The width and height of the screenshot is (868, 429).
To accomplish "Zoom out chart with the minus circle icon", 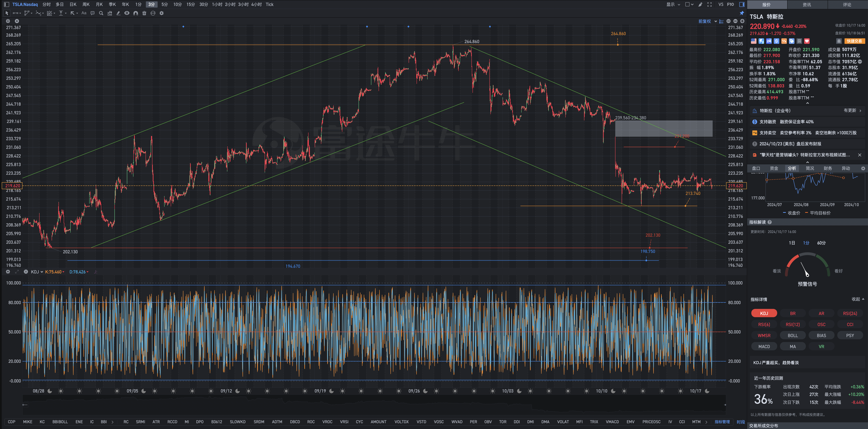I will 735,21.
